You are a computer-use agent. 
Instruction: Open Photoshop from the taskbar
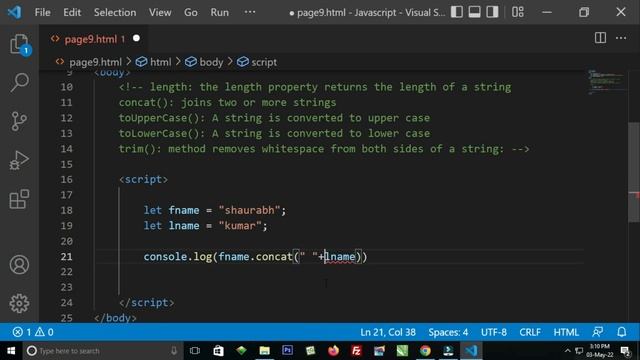[287, 350]
